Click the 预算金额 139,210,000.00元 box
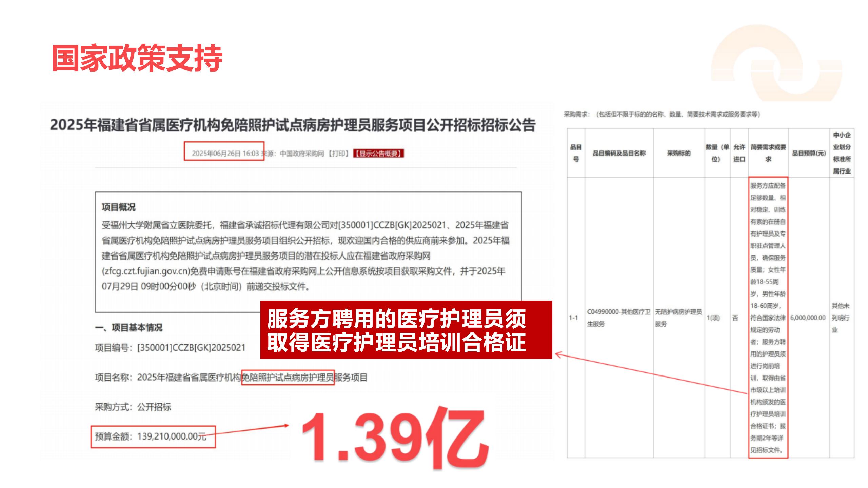This screenshot has width=868, height=488. [x=153, y=436]
